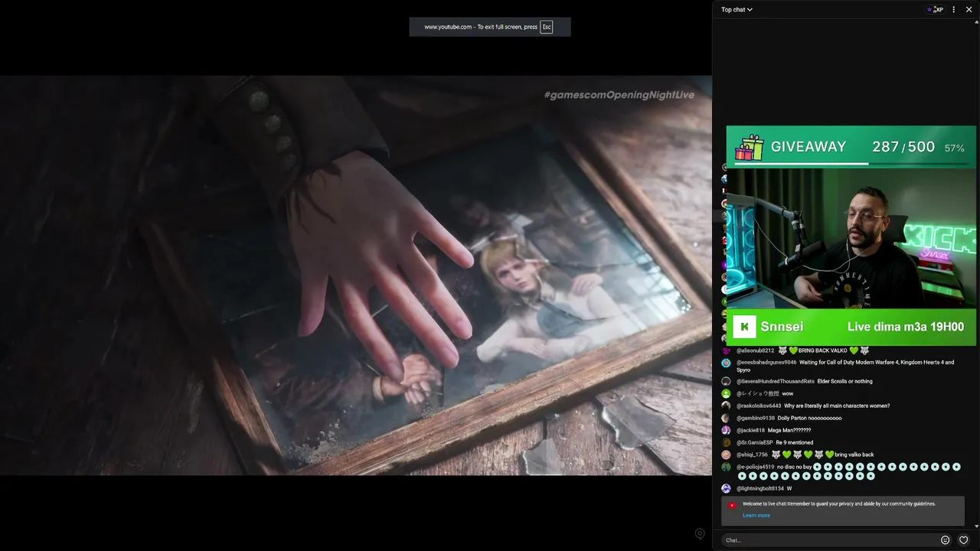
Task: Open @raskolnikov6443's avatar
Action: point(726,406)
